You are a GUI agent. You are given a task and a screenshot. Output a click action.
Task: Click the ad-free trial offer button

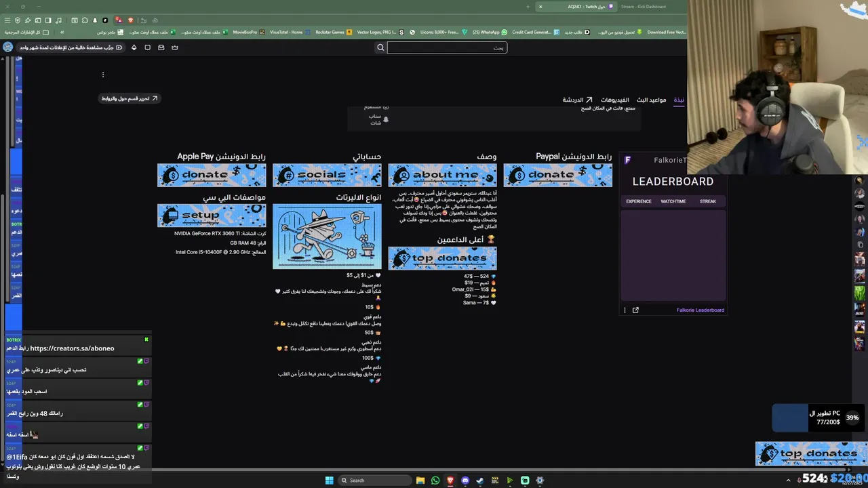coord(71,47)
